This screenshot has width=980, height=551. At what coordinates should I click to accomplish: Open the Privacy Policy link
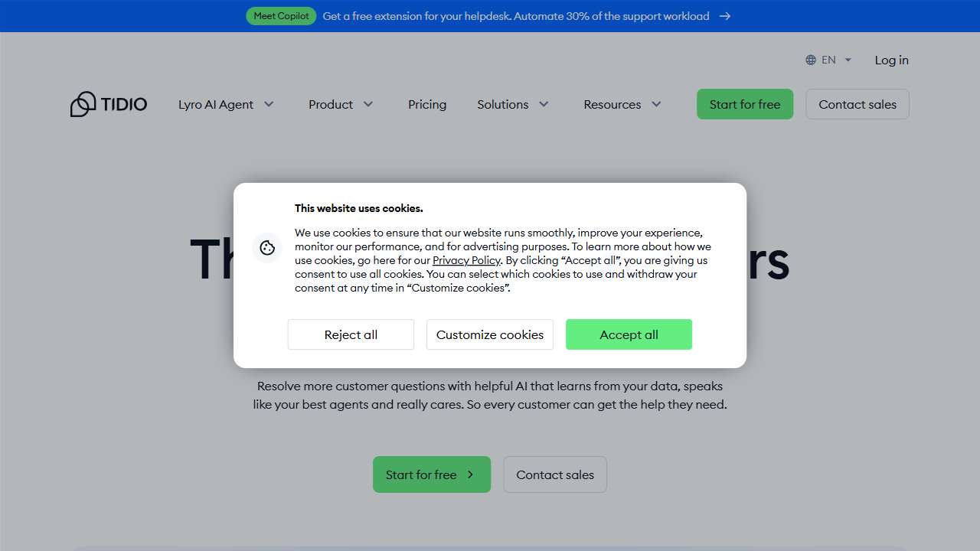[x=466, y=260]
